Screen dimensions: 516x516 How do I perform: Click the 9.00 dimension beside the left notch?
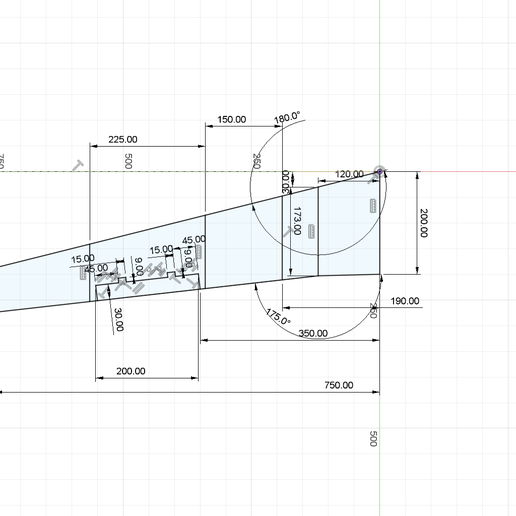click(x=139, y=266)
